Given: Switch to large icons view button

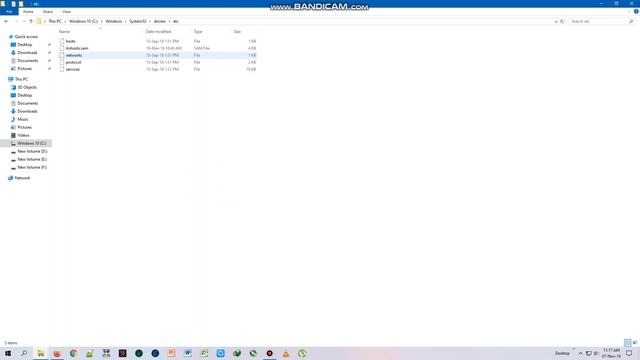Looking at the screenshot, I should coord(635,343).
